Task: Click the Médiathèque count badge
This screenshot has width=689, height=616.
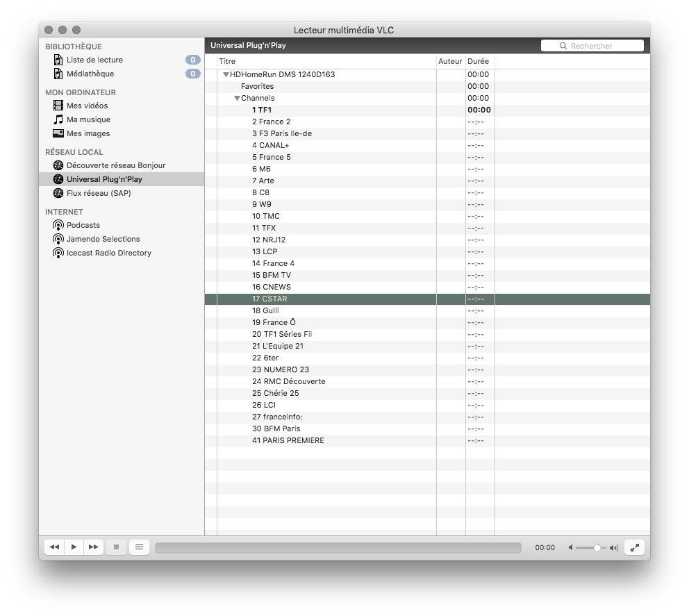Action: 193,74
